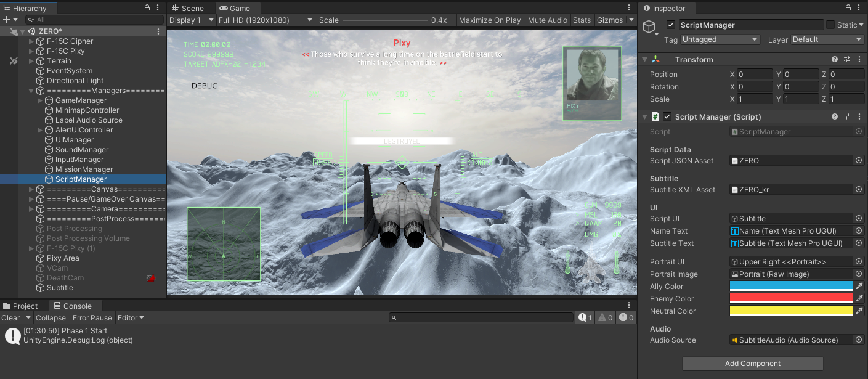
Task: Open the Enemy Color red swatch
Action: coord(791,299)
